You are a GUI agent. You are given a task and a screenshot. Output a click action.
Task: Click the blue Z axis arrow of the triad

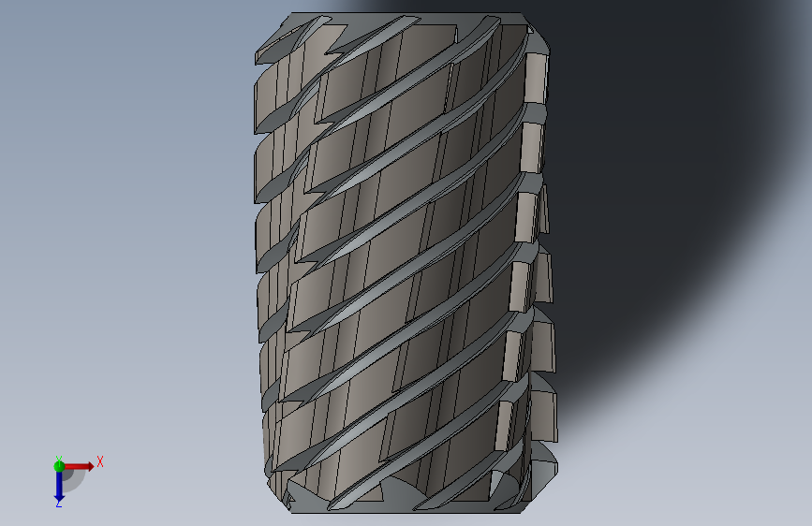(x=59, y=487)
